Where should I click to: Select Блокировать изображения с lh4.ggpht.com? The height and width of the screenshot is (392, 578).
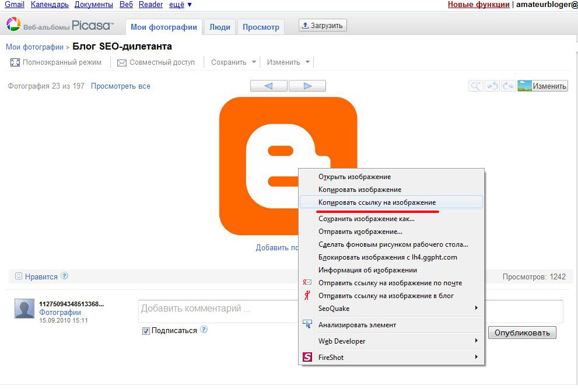pyautogui.click(x=391, y=257)
